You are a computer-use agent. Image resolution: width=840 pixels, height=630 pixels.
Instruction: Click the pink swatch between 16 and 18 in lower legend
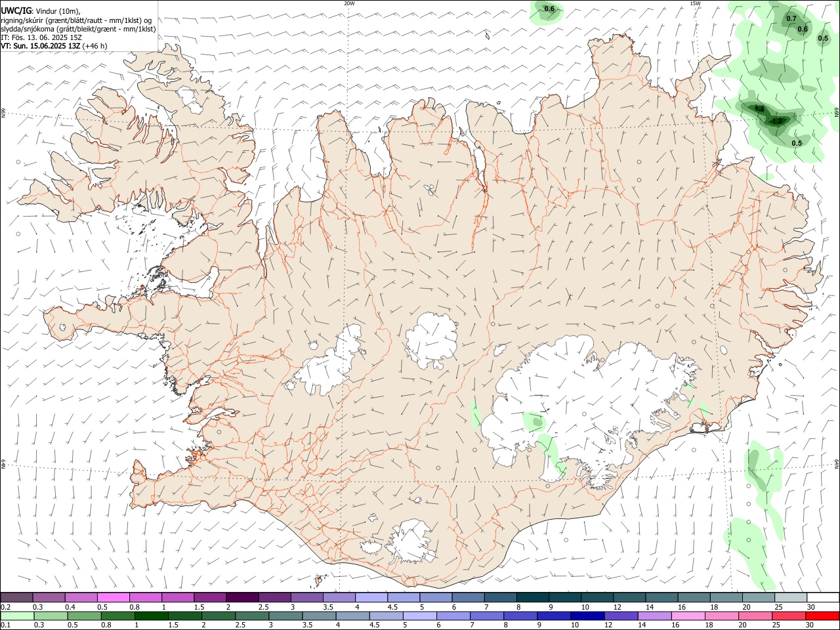click(688, 616)
